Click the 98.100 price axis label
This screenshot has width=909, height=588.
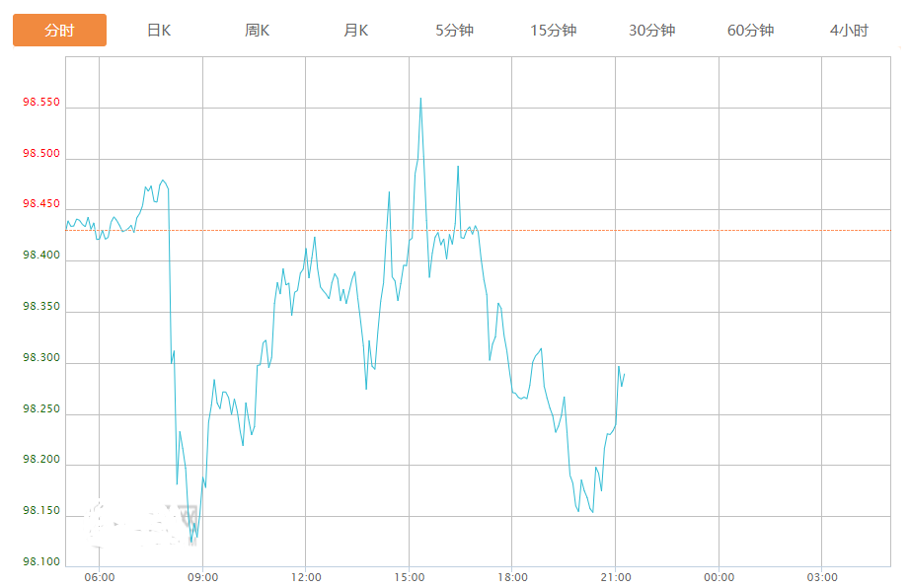tap(41, 562)
